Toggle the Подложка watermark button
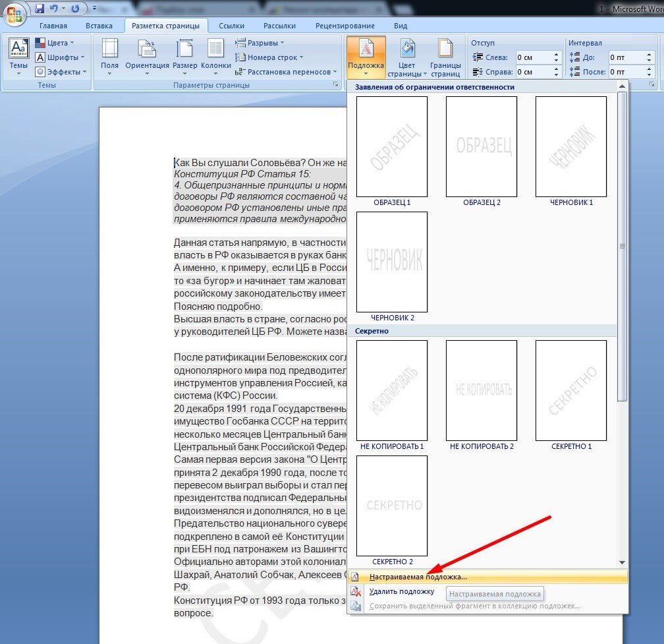The image size is (664, 644). click(366, 57)
